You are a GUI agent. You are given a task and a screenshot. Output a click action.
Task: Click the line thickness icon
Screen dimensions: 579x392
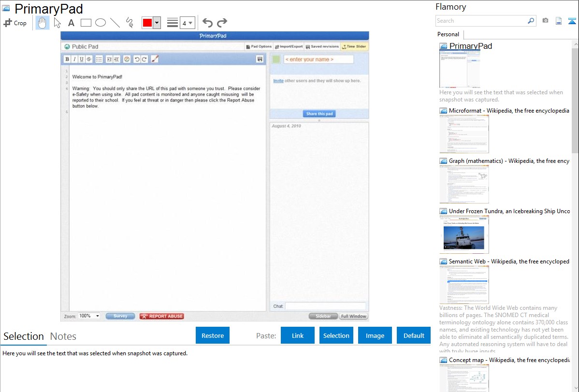(173, 23)
